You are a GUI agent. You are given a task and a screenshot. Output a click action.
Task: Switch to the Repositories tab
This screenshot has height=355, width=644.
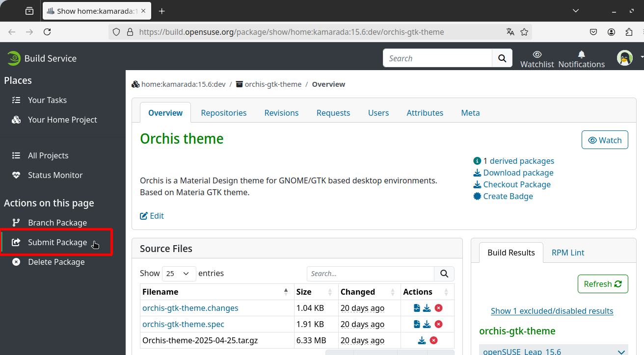tap(224, 113)
